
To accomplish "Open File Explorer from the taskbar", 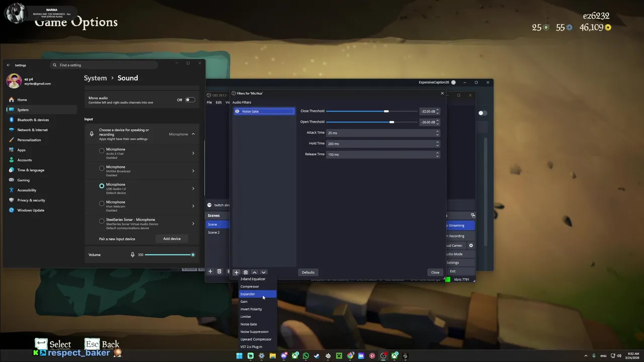I will (x=273, y=356).
